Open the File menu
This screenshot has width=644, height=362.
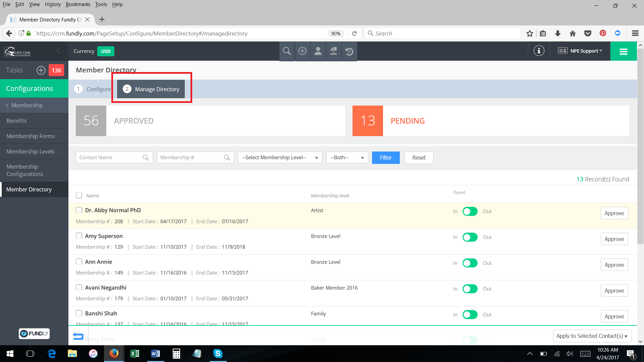point(6,4)
